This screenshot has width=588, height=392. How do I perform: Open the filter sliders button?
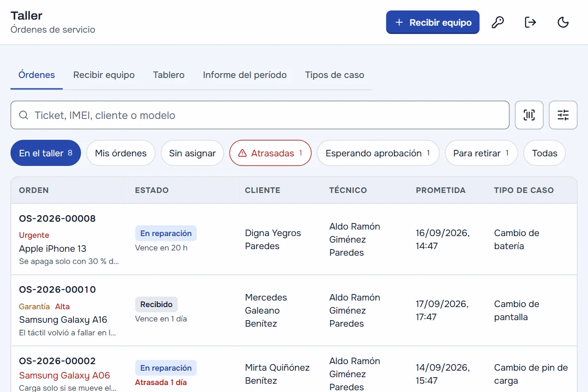563,115
